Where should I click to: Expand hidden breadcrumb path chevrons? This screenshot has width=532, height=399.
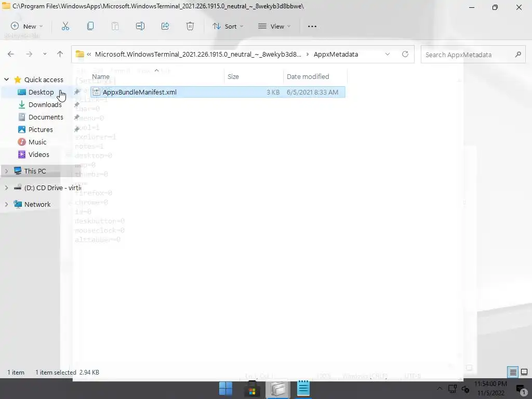tap(89, 54)
